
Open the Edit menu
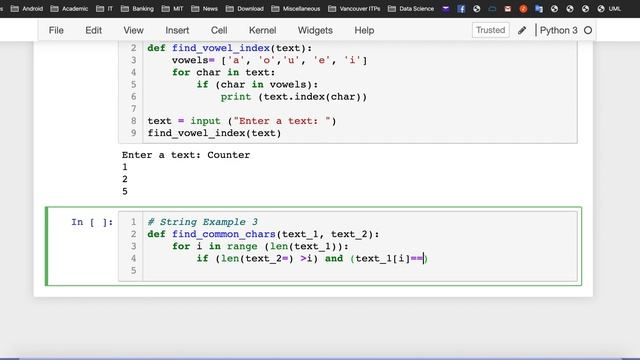coord(93,30)
